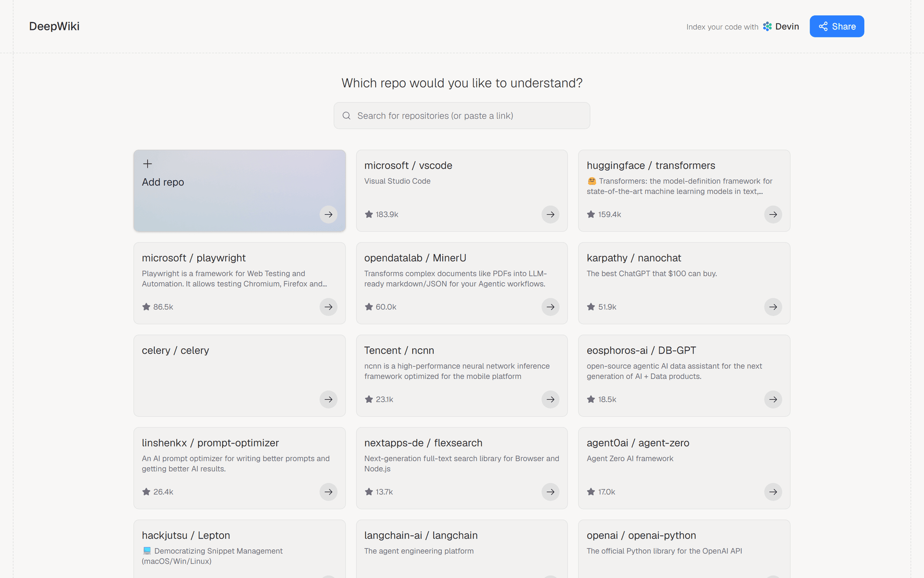924x578 pixels.
Task: Click the star icon next to 86.5k
Action: coord(146,307)
